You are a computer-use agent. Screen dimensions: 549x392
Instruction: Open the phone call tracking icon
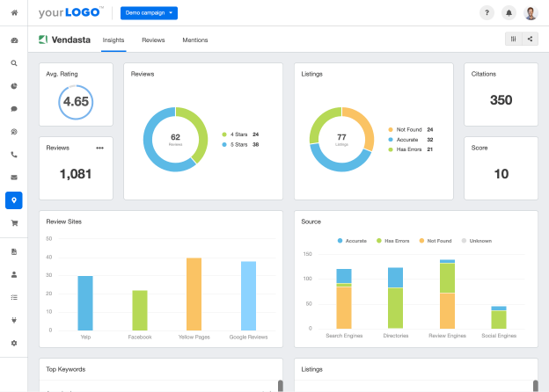point(14,155)
